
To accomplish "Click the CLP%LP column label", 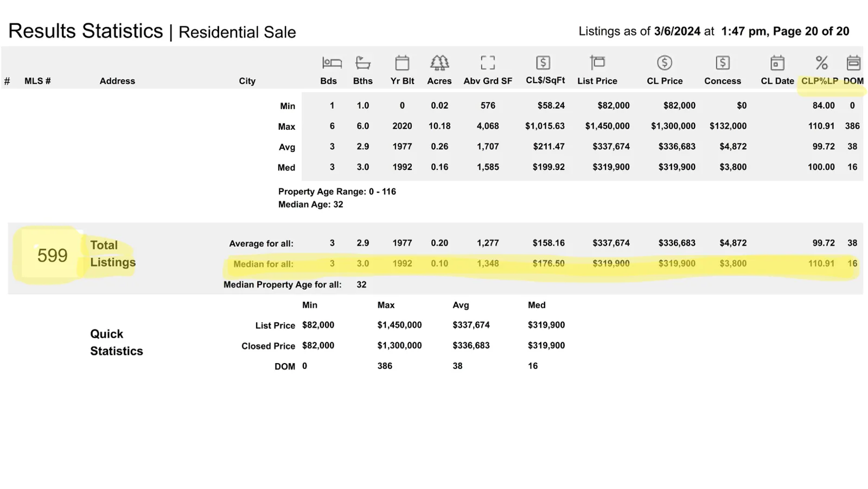I will point(820,81).
